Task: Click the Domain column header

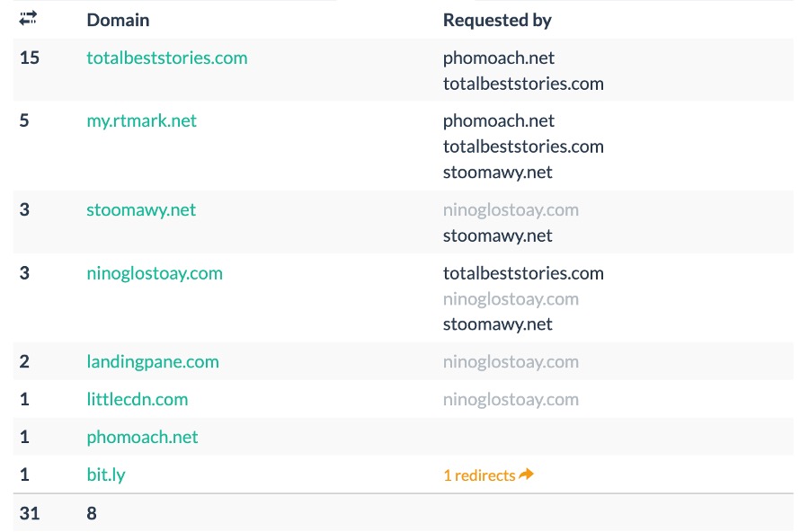Action: point(118,20)
